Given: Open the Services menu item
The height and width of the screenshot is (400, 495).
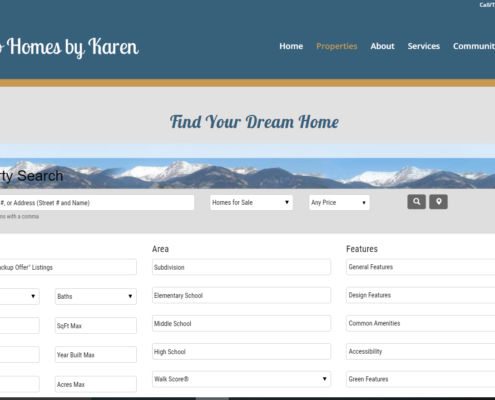Looking at the screenshot, I should [x=424, y=46].
